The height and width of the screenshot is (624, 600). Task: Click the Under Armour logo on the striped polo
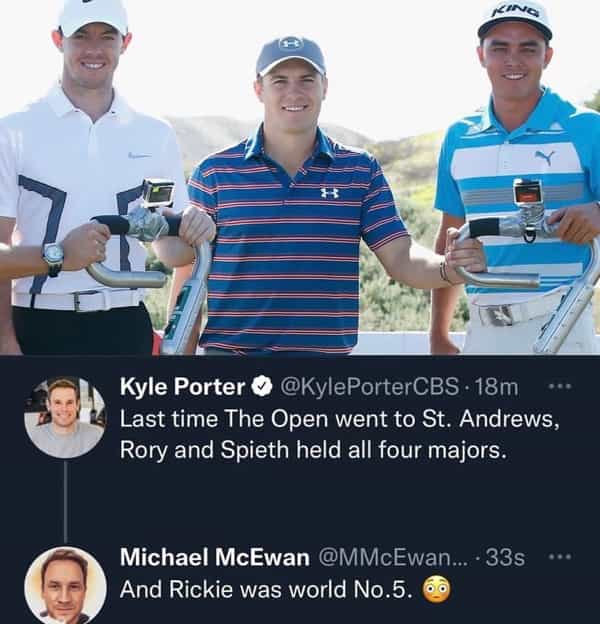tap(330, 191)
